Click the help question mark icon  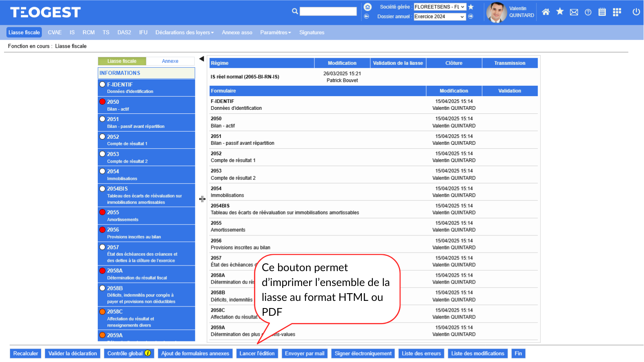pos(588,12)
